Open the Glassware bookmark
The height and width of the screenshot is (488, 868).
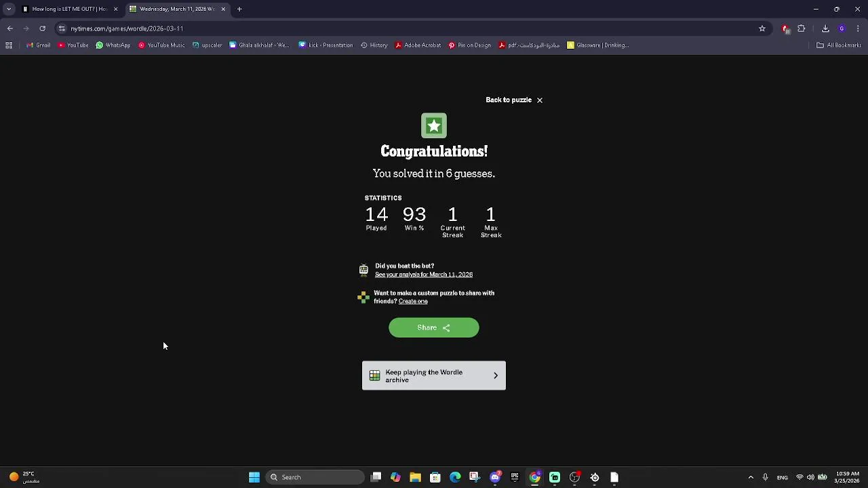[x=598, y=45]
